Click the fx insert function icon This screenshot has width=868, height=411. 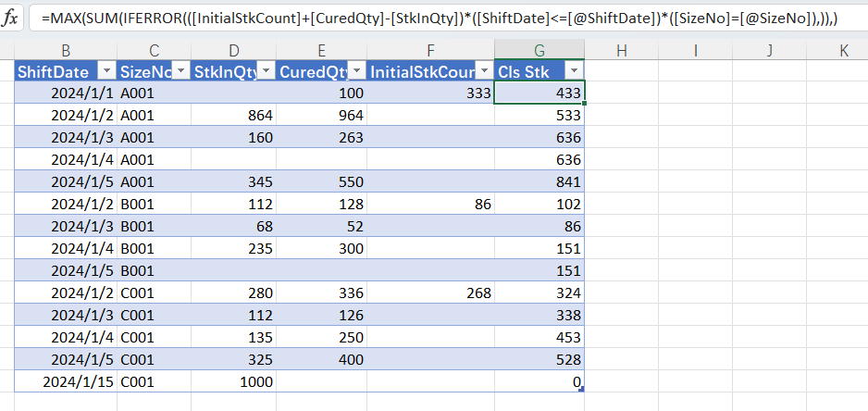click(10, 19)
